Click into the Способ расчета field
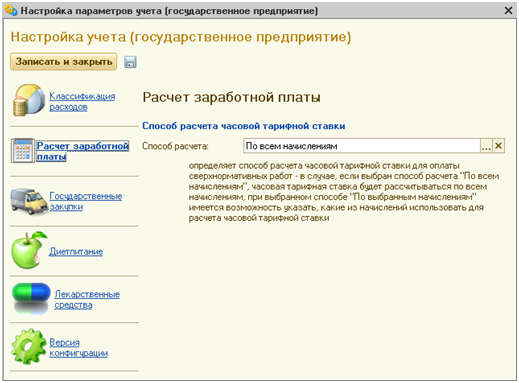This screenshot has width=519, height=383. point(362,146)
